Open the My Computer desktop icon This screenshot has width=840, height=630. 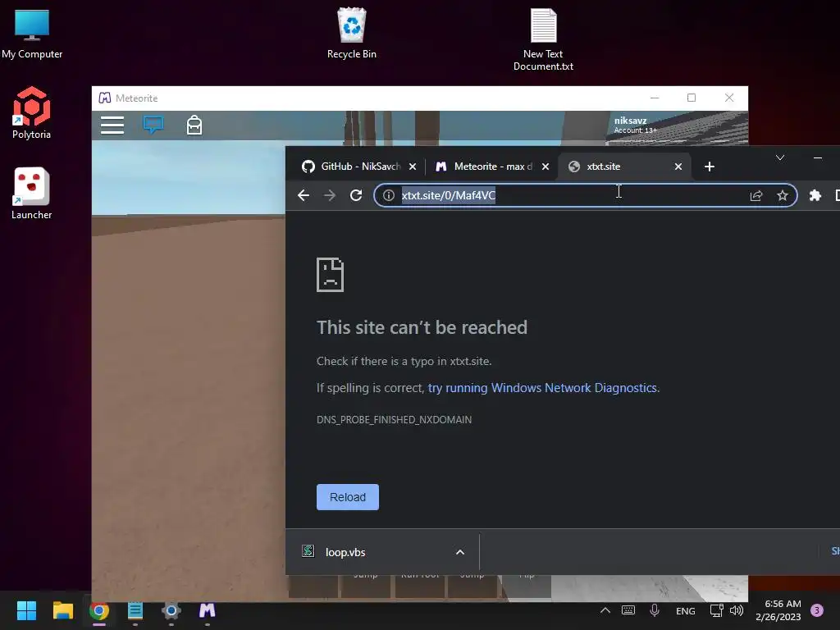pos(32,33)
